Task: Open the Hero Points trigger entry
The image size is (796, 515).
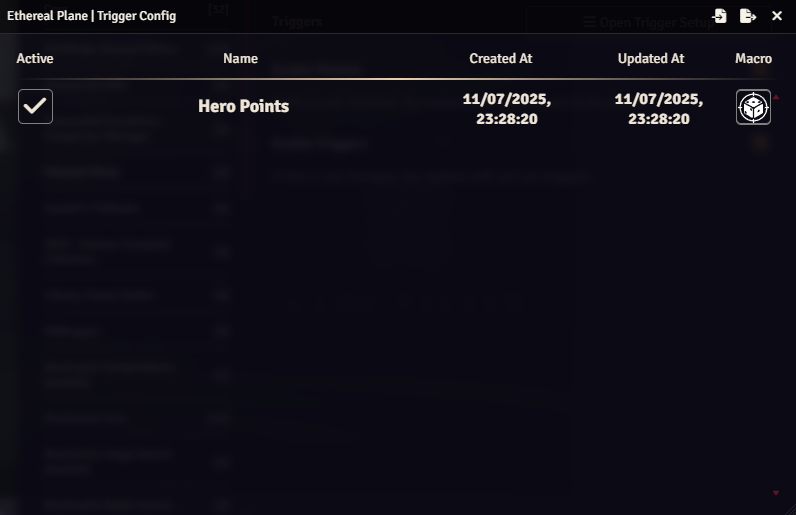Action: (x=244, y=106)
